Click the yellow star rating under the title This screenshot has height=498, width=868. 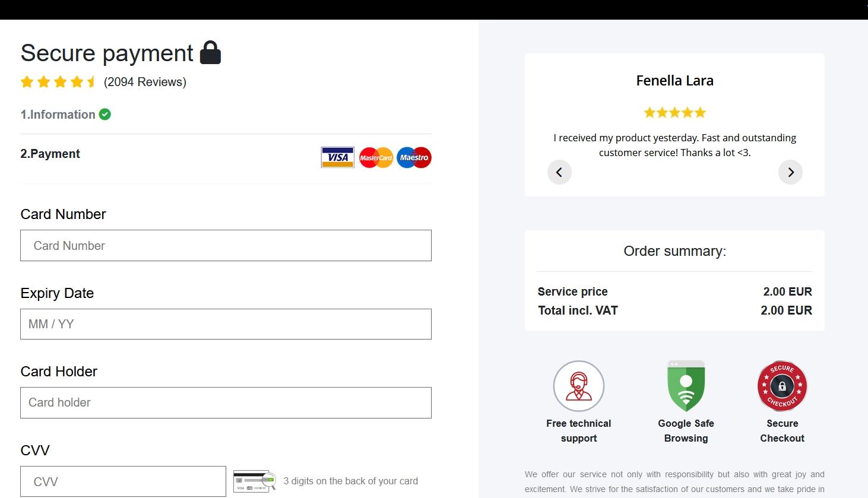58,82
